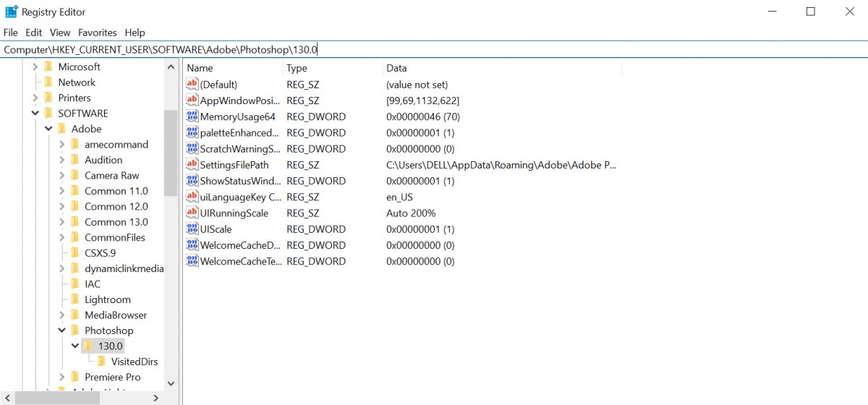Select the Photoshop key label
This screenshot has width=868, height=405.
[109, 331]
